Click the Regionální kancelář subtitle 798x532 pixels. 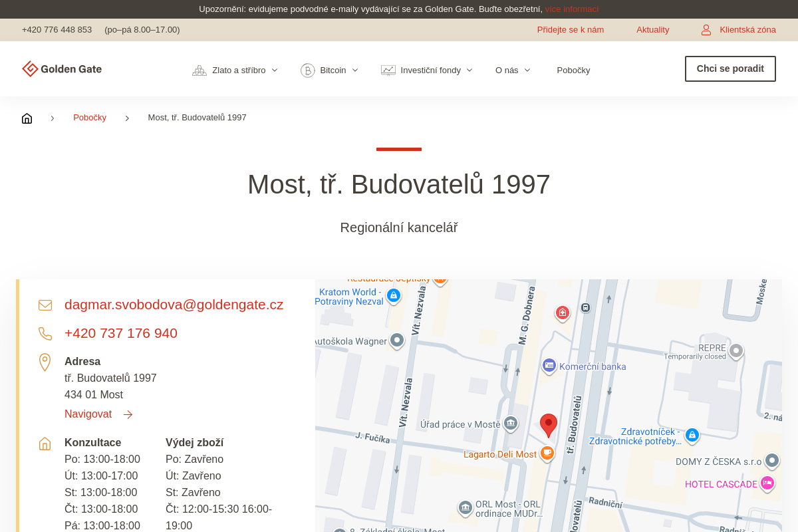pyautogui.click(x=399, y=228)
